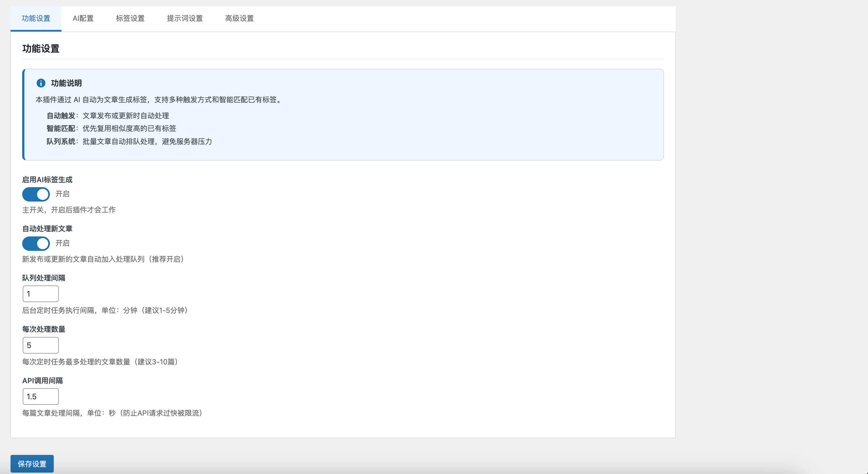Switch to the AI配置 tab
The width and height of the screenshot is (868, 474).
(x=83, y=19)
